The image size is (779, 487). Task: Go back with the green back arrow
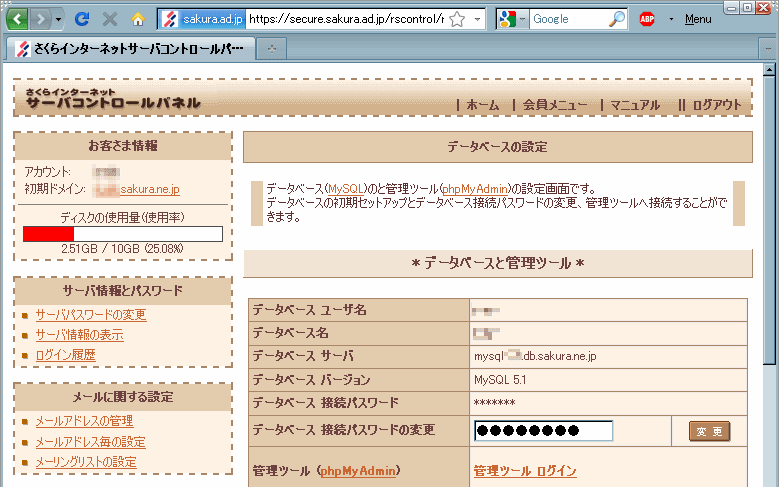pos(17,19)
